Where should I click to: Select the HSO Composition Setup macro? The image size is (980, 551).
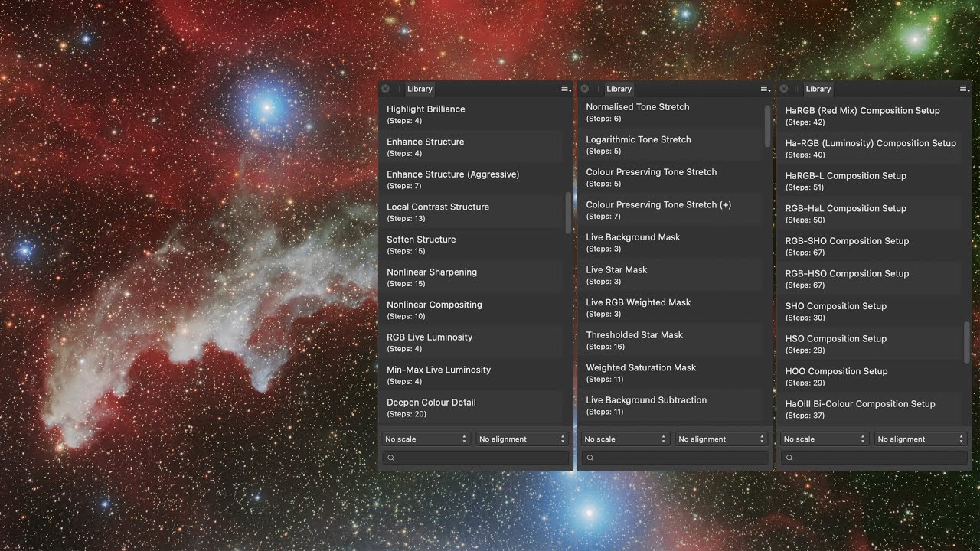(x=869, y=344)
